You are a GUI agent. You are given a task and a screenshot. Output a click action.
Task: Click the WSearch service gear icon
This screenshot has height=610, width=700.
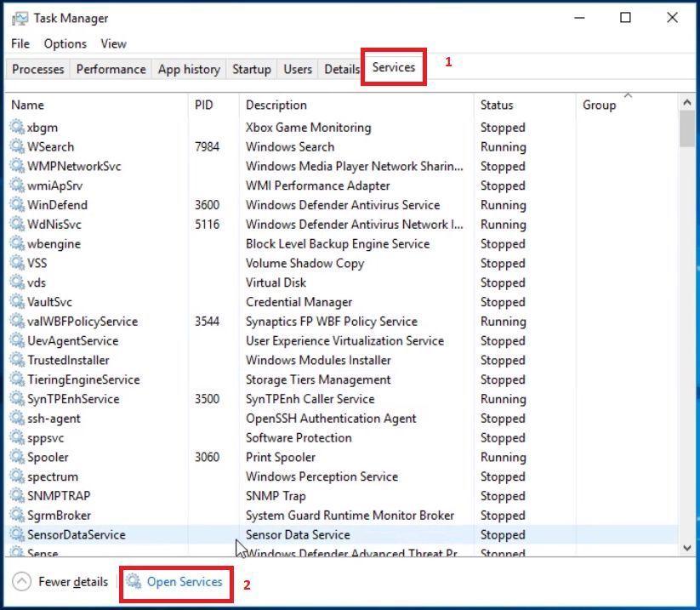[17, 146]
